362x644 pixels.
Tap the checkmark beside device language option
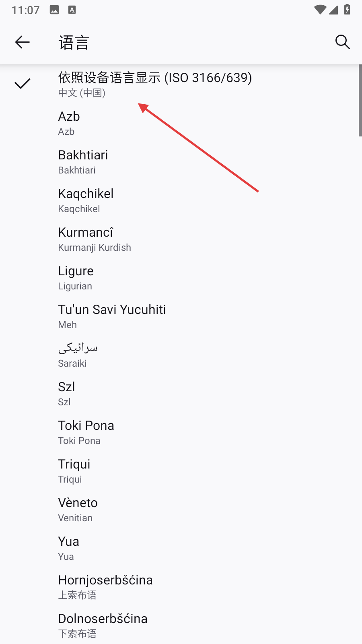(x=23, y=84)
